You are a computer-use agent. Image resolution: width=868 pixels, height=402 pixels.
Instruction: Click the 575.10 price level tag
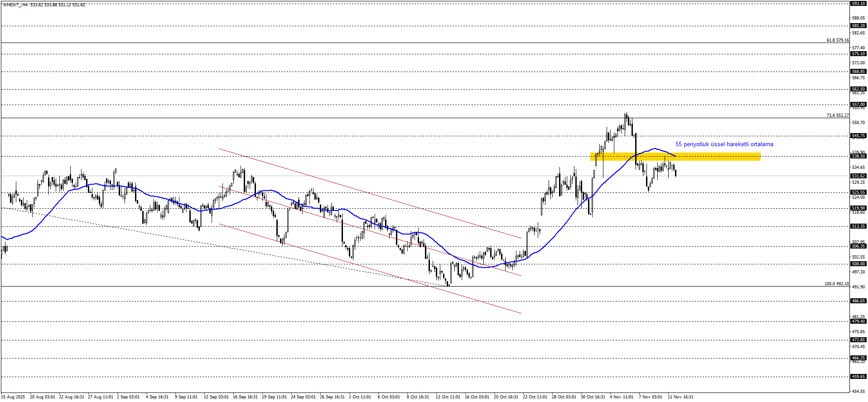coord(858,54)
